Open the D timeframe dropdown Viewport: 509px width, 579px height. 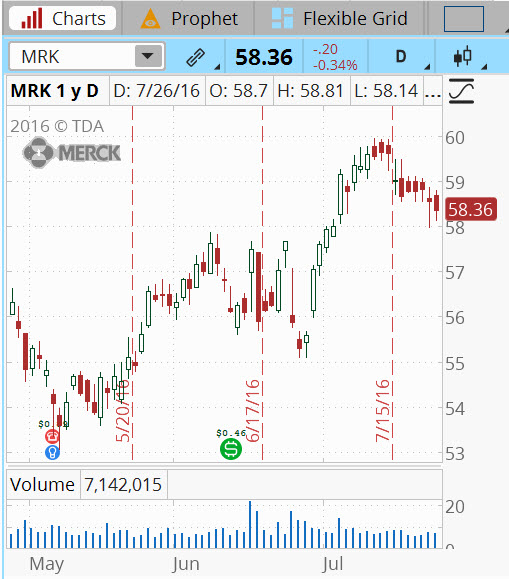[402, 56]
